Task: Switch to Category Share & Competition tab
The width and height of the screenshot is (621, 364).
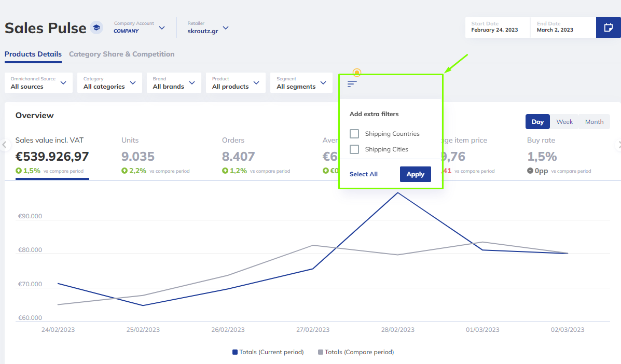Action: [x=121, y=54]
